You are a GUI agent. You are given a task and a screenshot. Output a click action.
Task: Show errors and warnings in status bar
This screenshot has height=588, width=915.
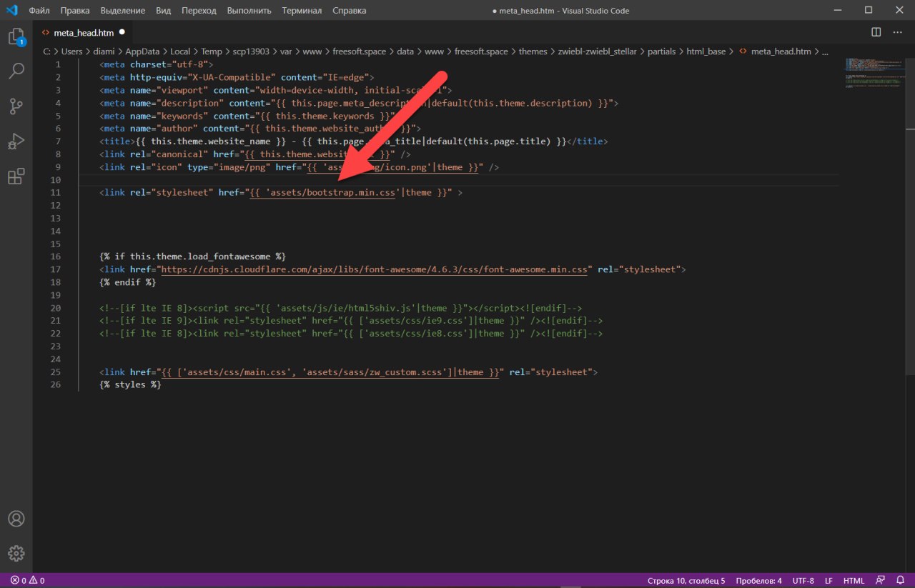pyautogui.click(x=27, y=580)
